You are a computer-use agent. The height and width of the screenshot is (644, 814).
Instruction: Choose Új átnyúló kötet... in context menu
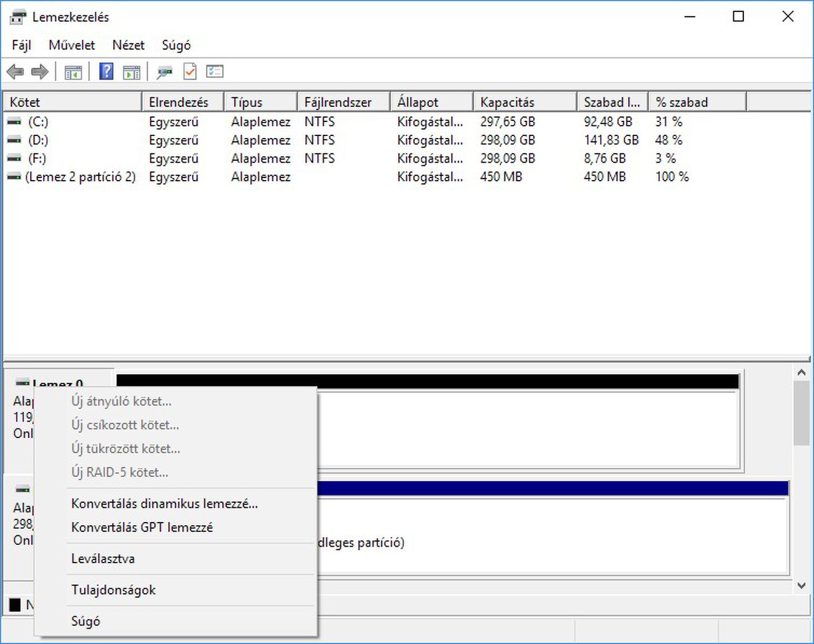click(x=176, y=401)
